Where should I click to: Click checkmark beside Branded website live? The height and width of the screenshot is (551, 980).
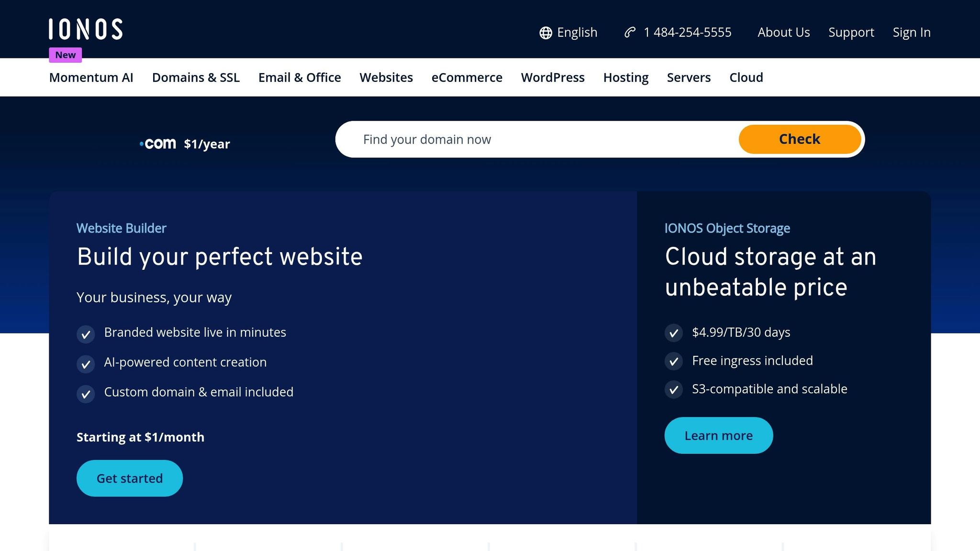coord(86,334)
